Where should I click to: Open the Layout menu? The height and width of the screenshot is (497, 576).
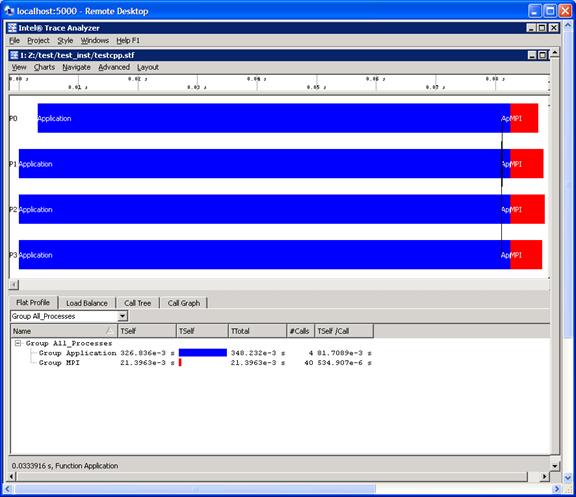coord(148,67)
